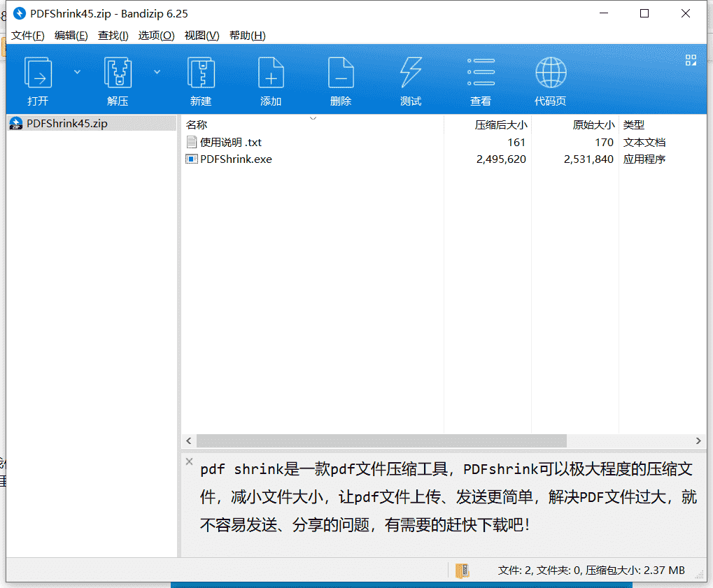Click the Test (测试) lightning icon
The image size is (713, 588).
coord(411,73)
